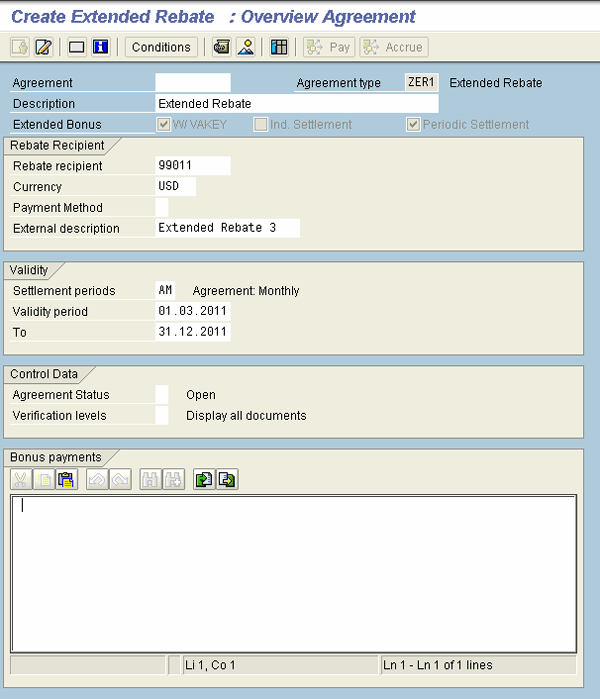Click the table grid toolbar icon

point(279,47)
